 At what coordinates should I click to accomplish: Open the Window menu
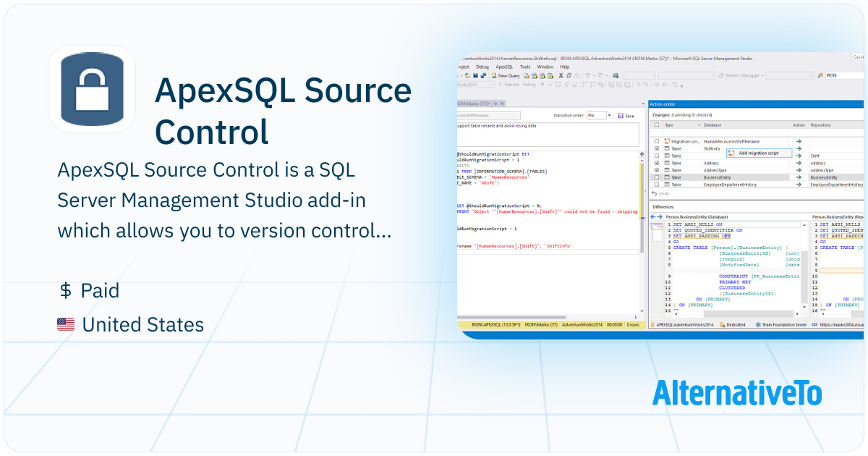(x=545, y=67)
